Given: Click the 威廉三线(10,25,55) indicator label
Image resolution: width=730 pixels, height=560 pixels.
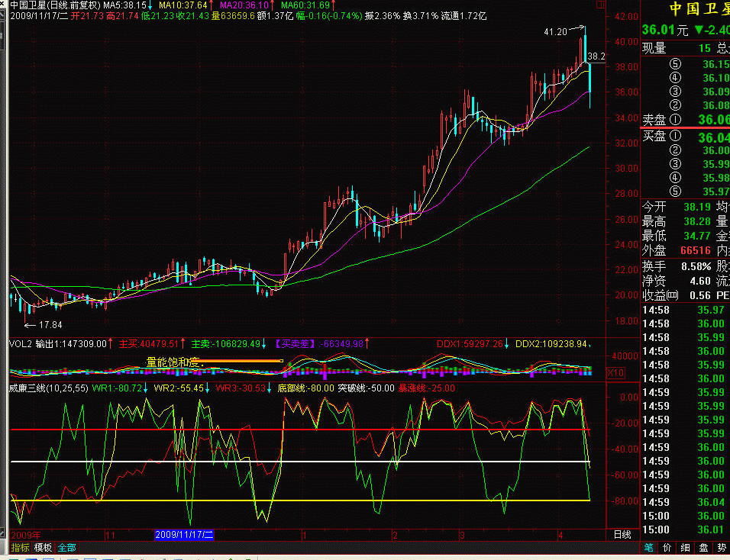Looking at the screenshot, I should click(50, 388).
